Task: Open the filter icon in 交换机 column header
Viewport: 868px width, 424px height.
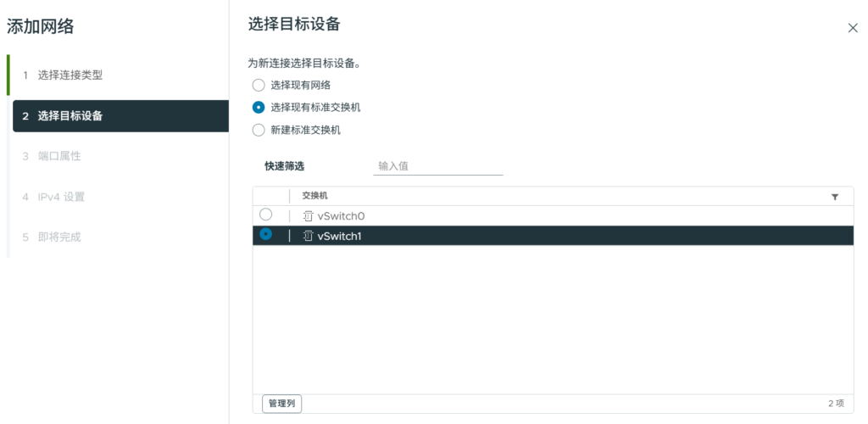Action: point(835,197)
